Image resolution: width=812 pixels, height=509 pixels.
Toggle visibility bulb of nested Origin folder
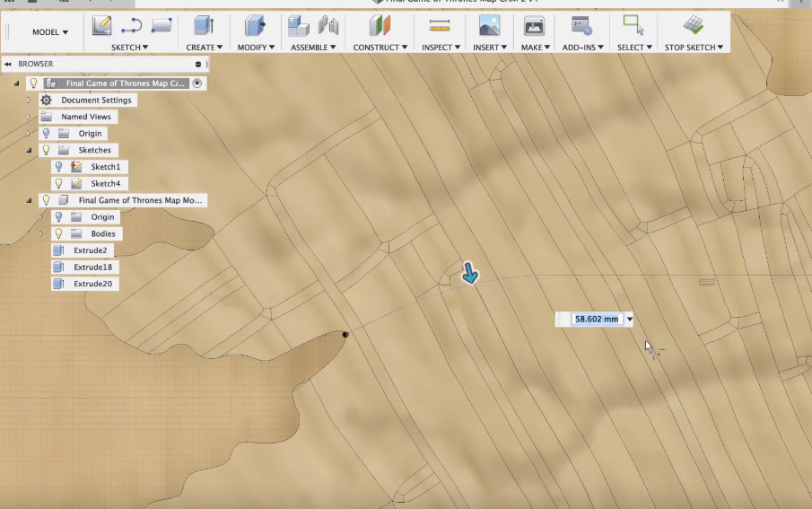click(58, 216)
